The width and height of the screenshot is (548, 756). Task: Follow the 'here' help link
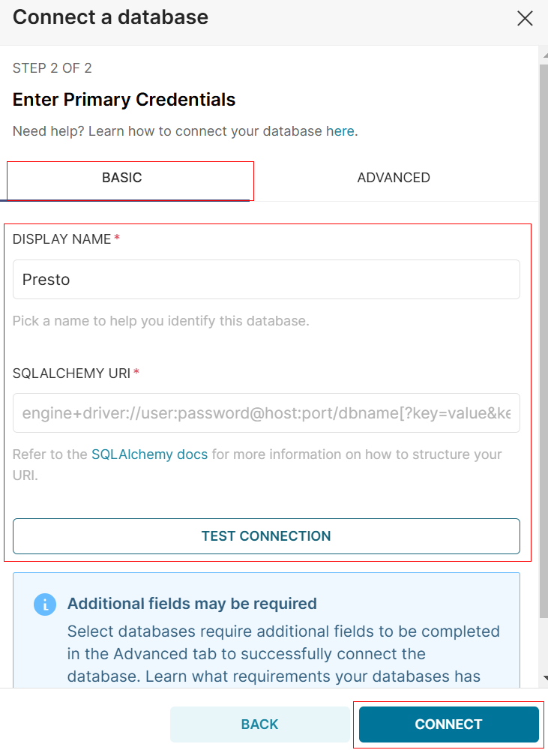click(x=340, y=131)
